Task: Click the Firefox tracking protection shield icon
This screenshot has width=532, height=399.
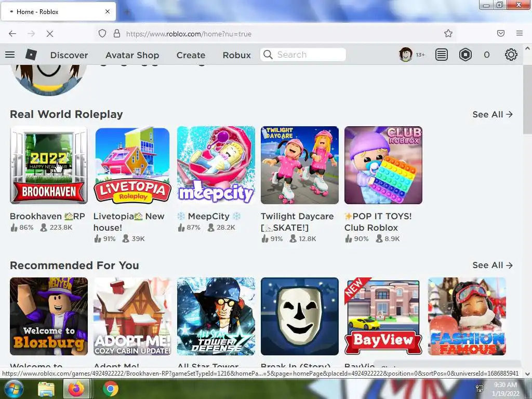Action: [102, 34]
